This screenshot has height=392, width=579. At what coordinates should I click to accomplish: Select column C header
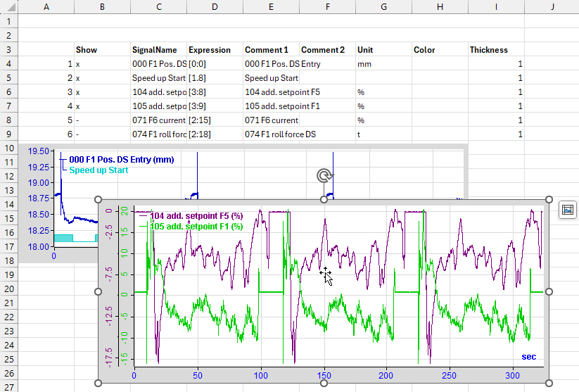click(x=159, y=6)
